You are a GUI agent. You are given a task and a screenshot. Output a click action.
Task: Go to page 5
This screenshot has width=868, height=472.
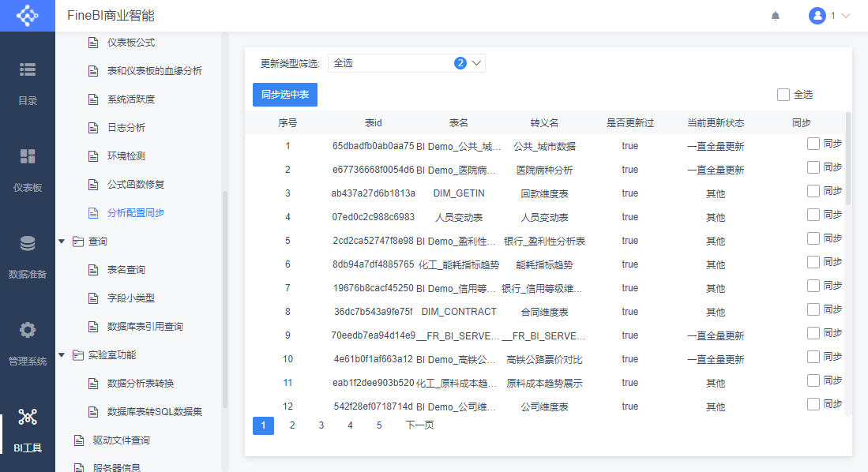point(379,425)
